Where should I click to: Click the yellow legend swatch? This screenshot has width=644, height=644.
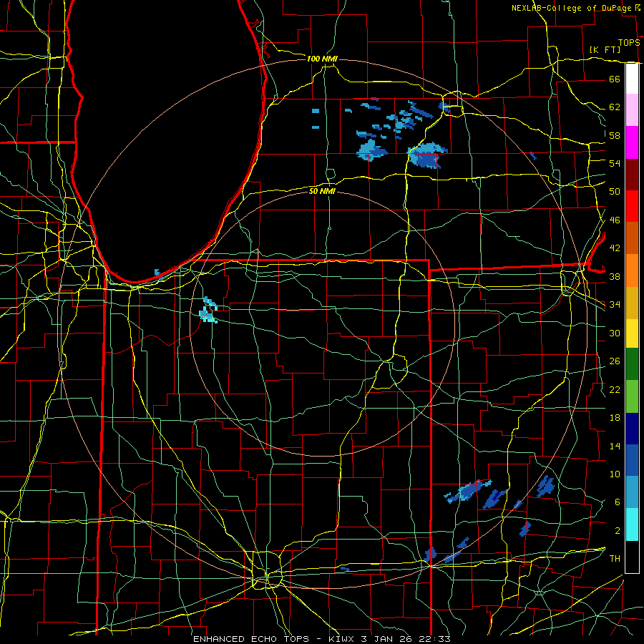(x=632, y=333)
